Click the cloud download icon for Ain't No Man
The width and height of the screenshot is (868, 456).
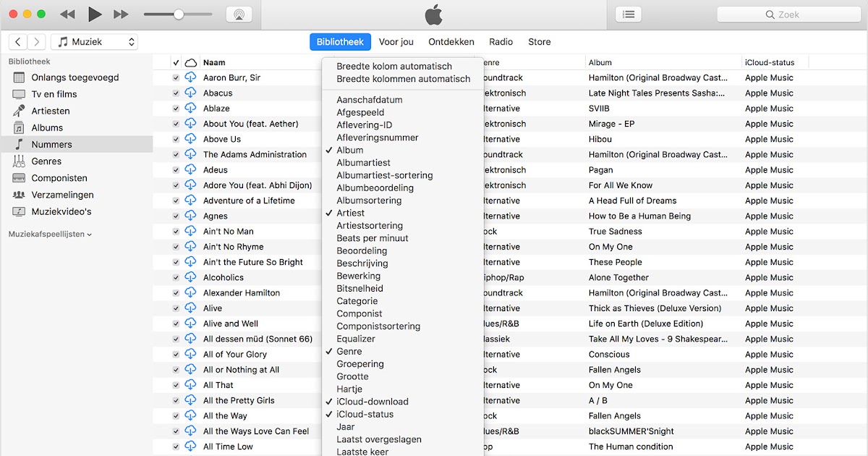pos(191,232)
